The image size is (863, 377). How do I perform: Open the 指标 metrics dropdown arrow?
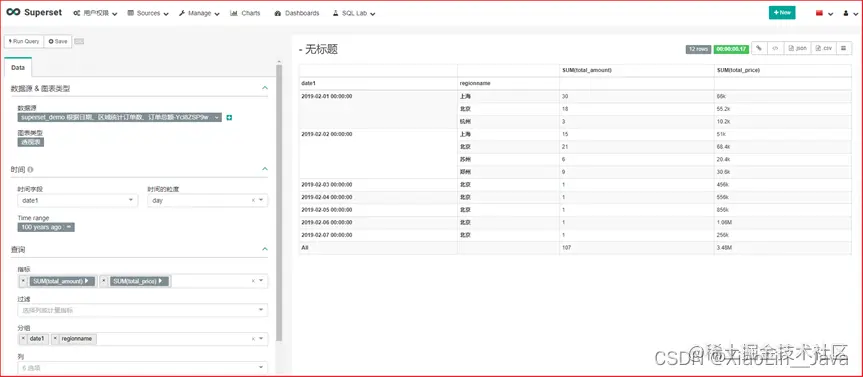point(261,281)
